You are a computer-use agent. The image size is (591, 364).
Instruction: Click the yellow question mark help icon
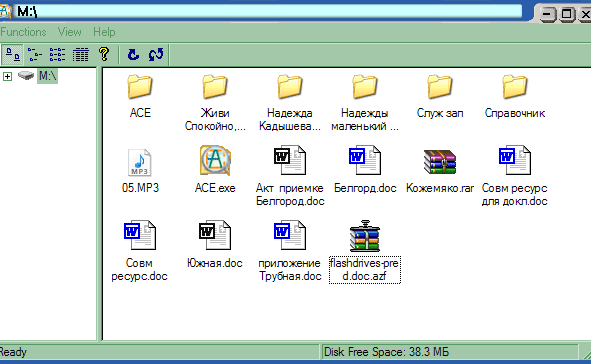(x=104, y=54)
